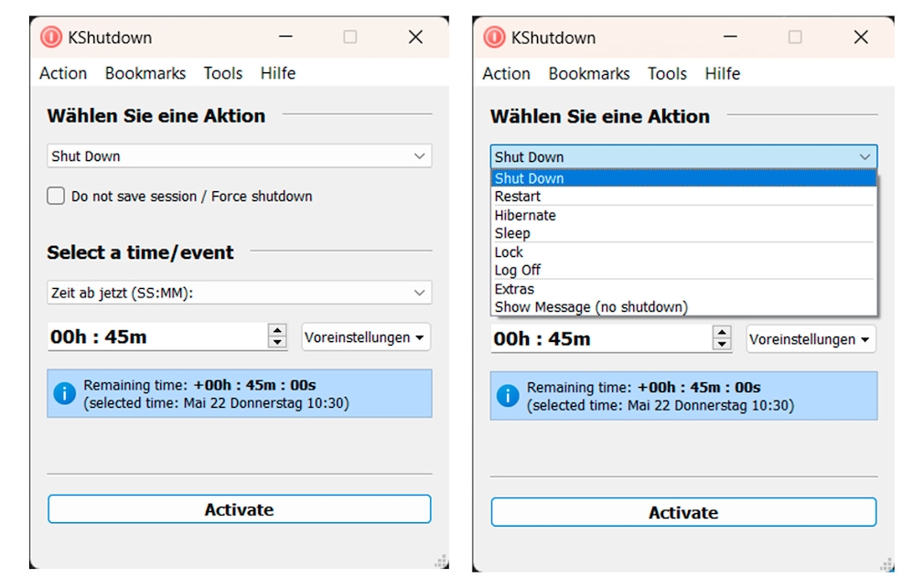This screenshot has height=588, width=924.
Task: Expand the Shut Down combo box in left window
Action: point(239,156)
